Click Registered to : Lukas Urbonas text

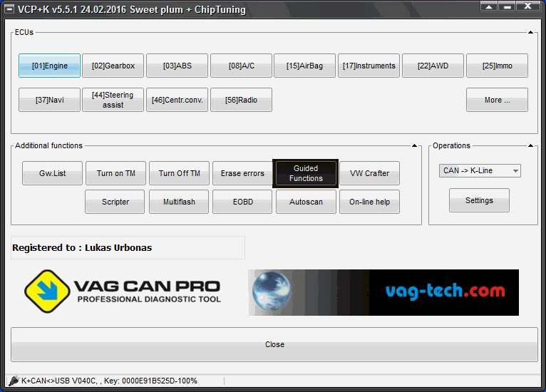click(x=82, y=247)
